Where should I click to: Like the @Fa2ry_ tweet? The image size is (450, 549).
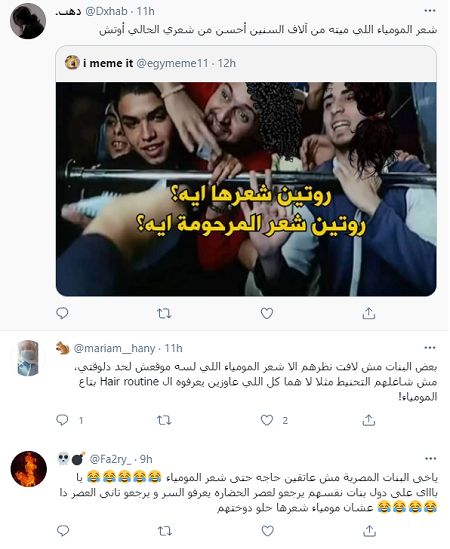tap(268, 531)
